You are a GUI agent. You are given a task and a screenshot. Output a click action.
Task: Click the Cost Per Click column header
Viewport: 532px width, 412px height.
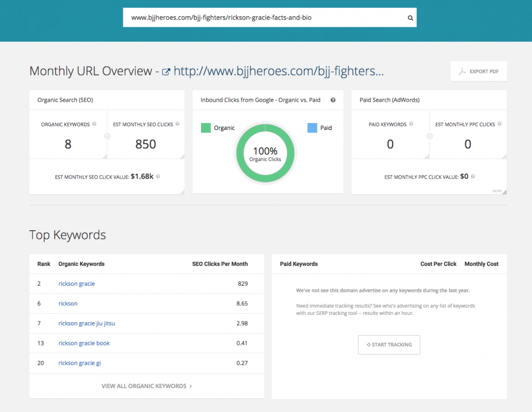point(438,264)
